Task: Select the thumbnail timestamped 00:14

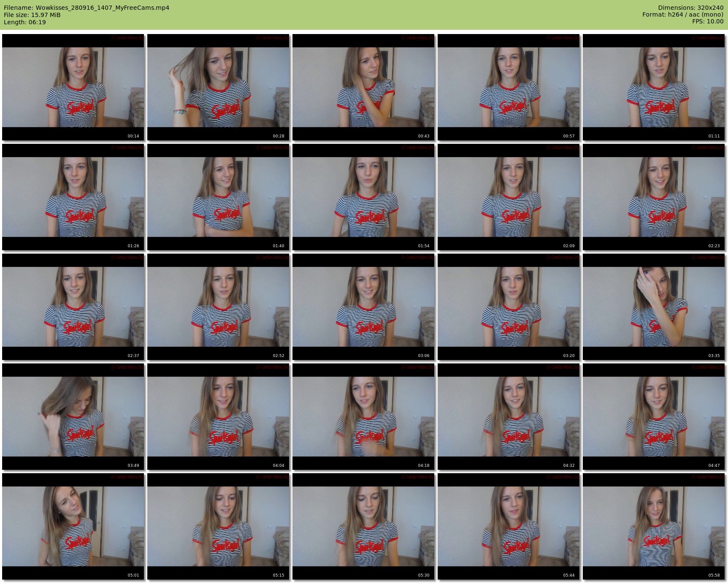Action: pos(73,87)
